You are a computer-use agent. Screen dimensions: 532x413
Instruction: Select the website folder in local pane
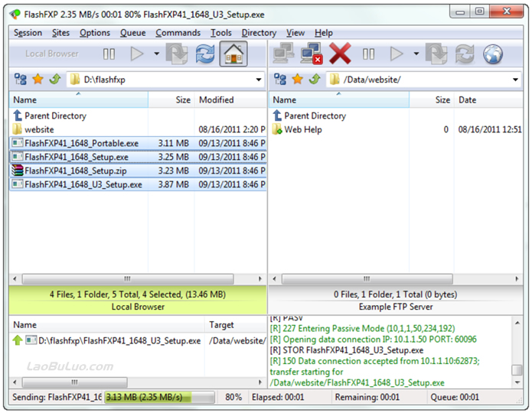[x=33, y=129]
